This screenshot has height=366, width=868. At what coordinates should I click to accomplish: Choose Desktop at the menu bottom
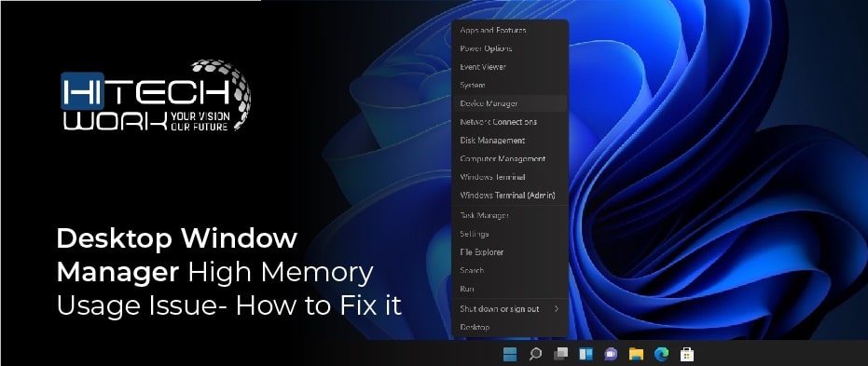510,327
